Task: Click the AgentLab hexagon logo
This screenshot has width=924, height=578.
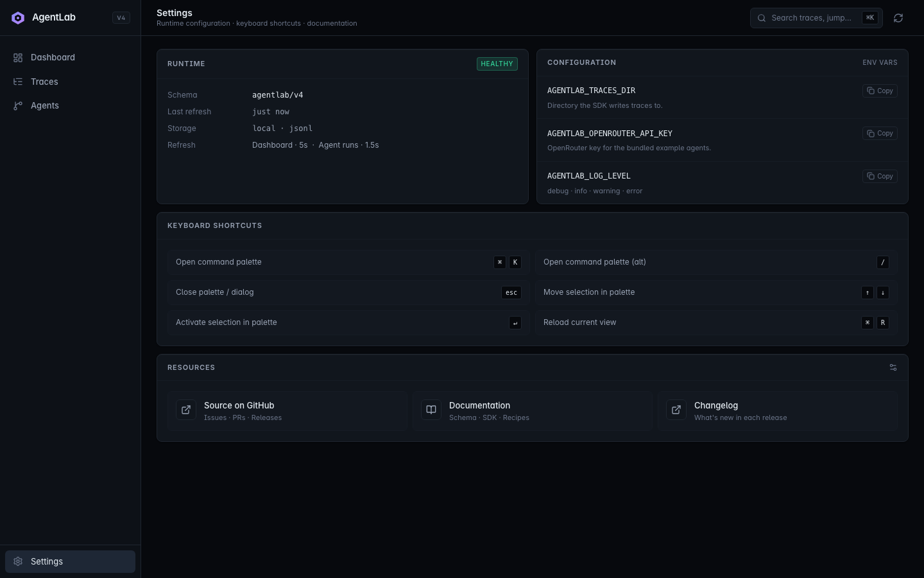Action: [18, 18]
